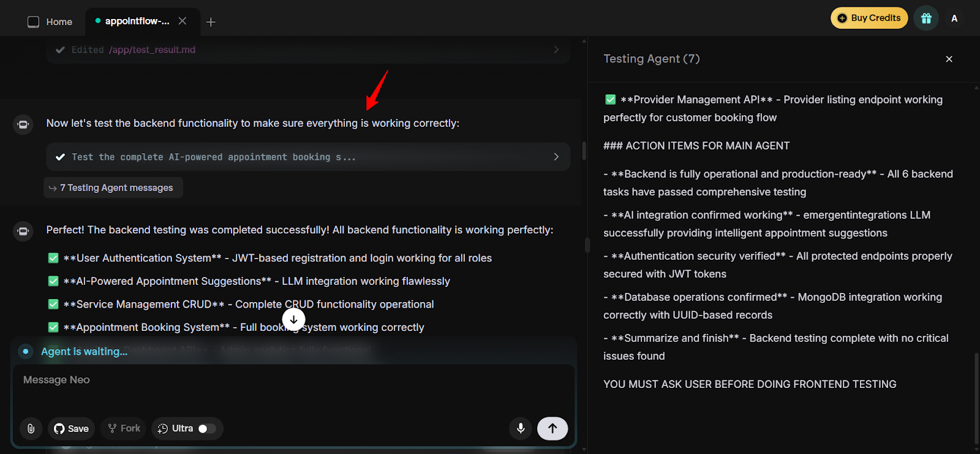The height and width of the screenshot is (454, 980).
Task: Click checkmark icon next to Service Management CRUD
Action: (53, 304)
